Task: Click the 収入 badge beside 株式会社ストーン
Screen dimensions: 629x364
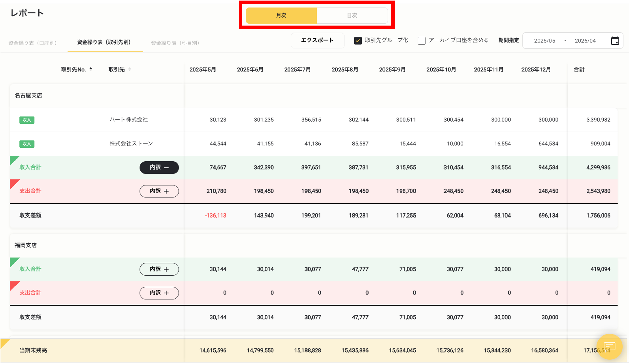Action: tap(27, 144)
